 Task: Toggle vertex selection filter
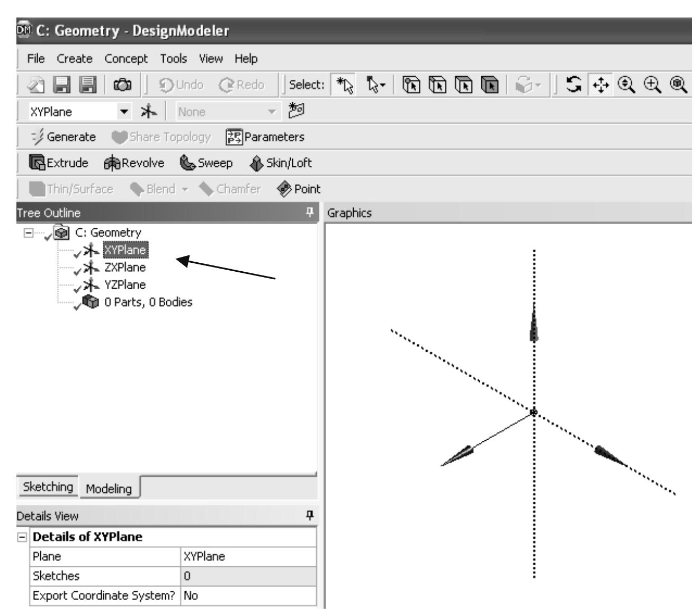point(410,84)
